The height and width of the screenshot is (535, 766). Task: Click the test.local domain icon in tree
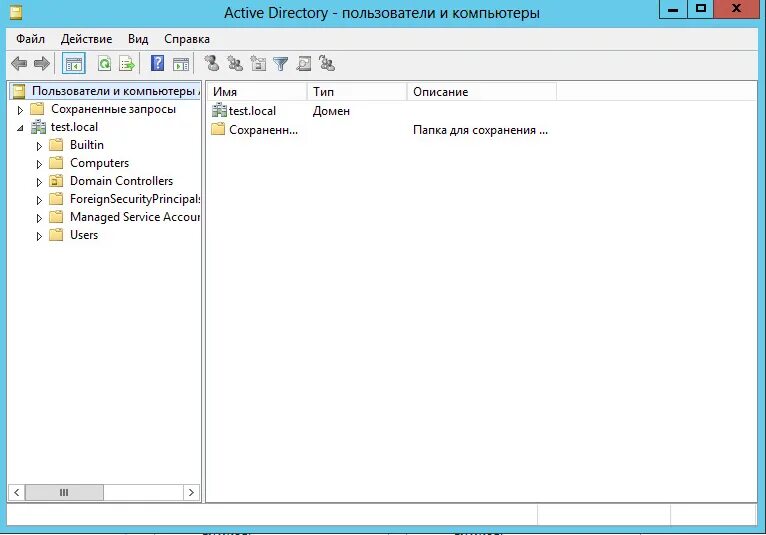point(38,127)
